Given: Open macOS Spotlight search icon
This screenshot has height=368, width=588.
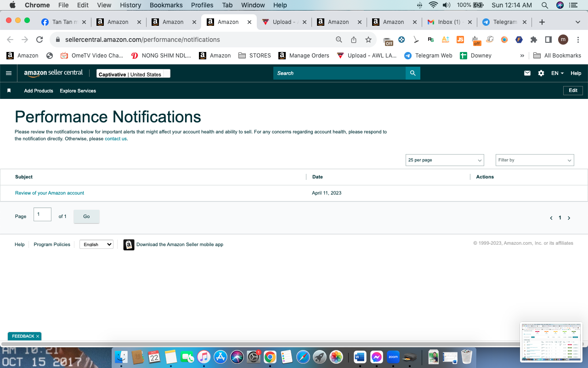Looking at the screenshot, I should click(x=545, y=5).
